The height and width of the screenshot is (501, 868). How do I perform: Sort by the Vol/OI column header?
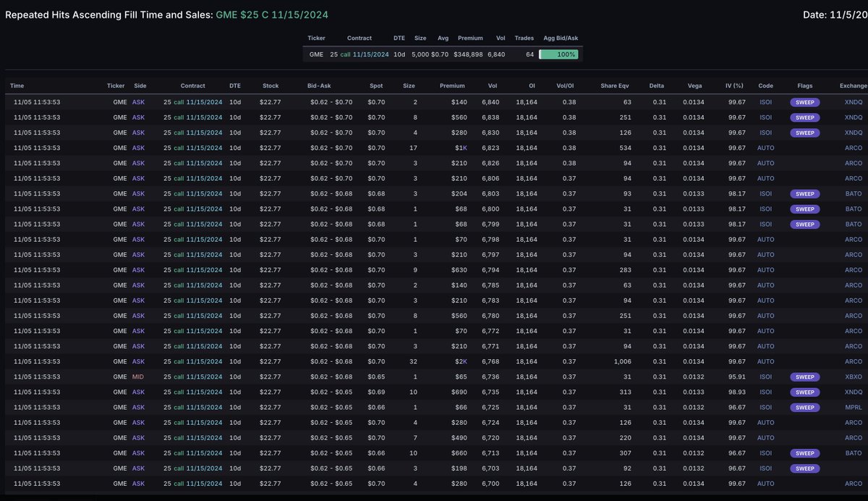point(566,86)
